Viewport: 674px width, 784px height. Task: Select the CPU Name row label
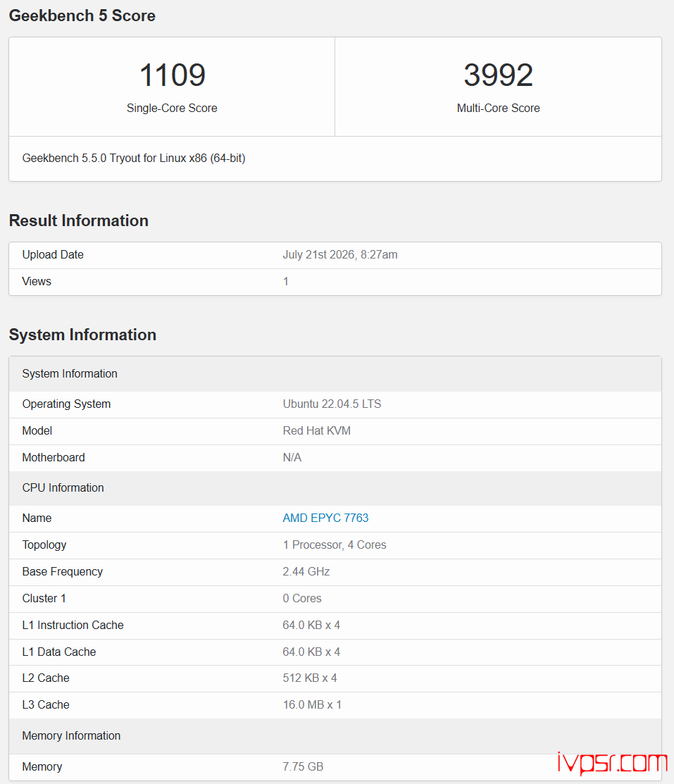click(x=37, y=518)
